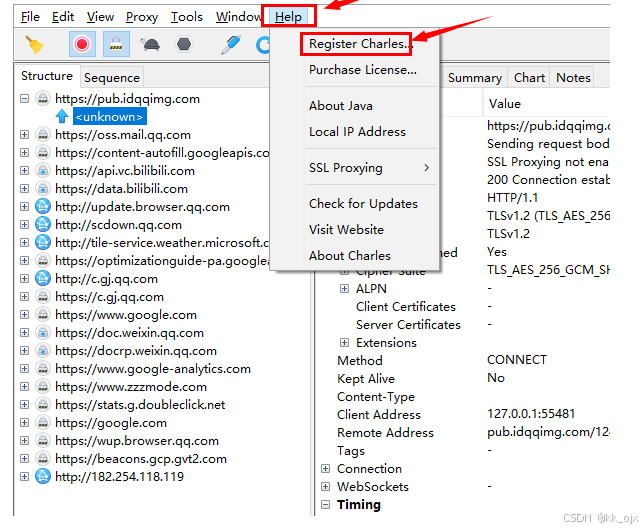Open the Proxy menu
The width and height of the screenshot is (644, 529).
(142, 17)
